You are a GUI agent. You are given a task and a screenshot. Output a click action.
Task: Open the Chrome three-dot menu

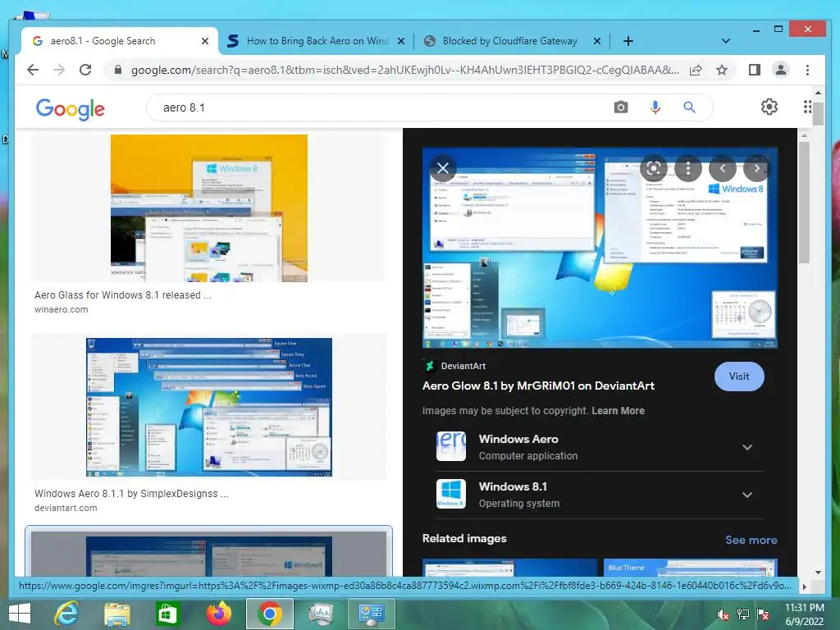click(x=807, y=71)
